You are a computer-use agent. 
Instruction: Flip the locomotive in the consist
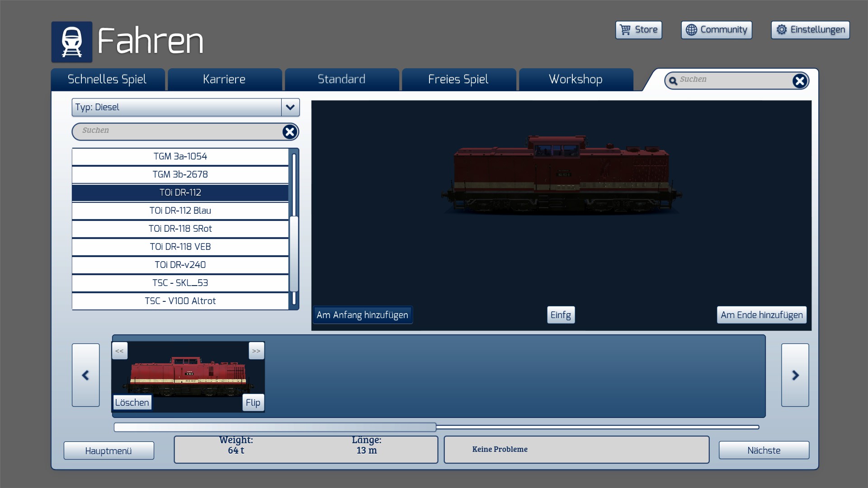(253, 403)
